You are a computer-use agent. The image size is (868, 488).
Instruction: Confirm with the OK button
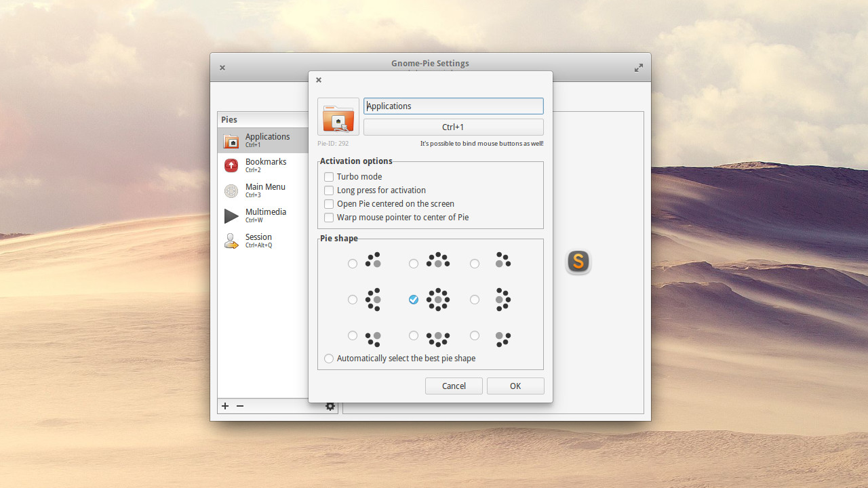coord(515,386)
